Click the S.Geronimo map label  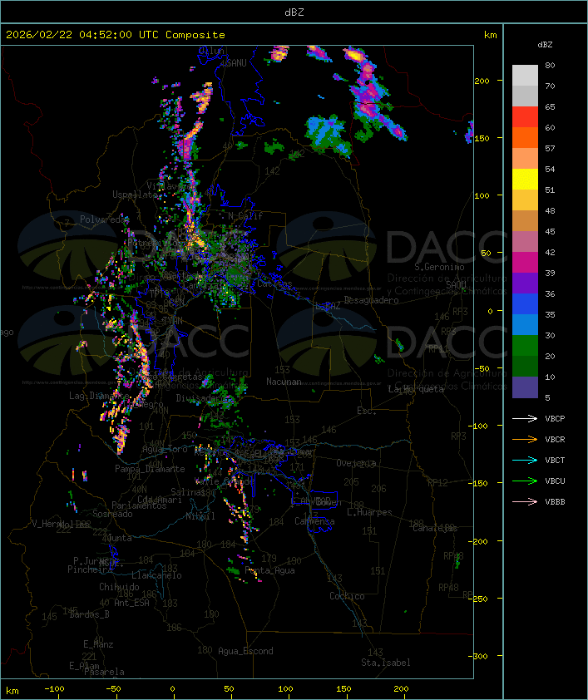tap(439, 267)
